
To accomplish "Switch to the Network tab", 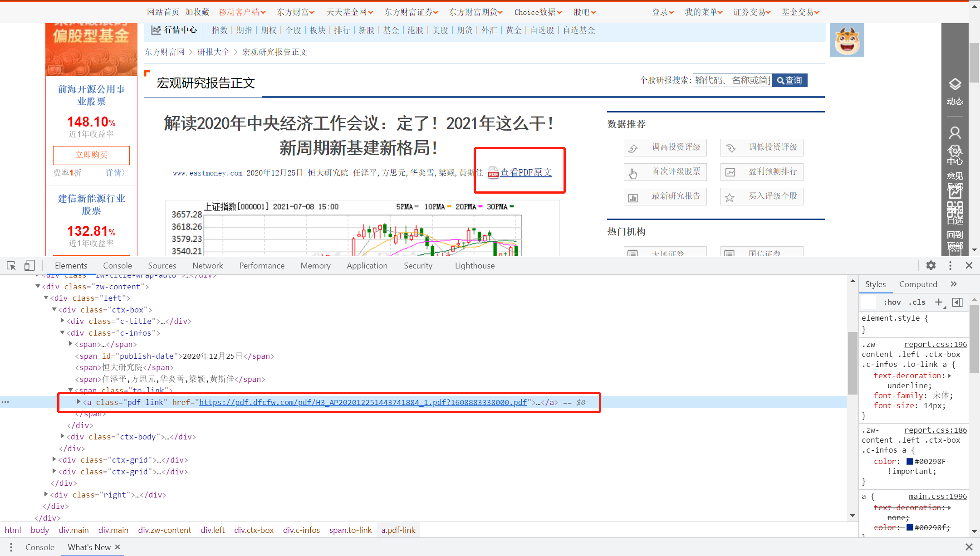I will tap(208, 266).
